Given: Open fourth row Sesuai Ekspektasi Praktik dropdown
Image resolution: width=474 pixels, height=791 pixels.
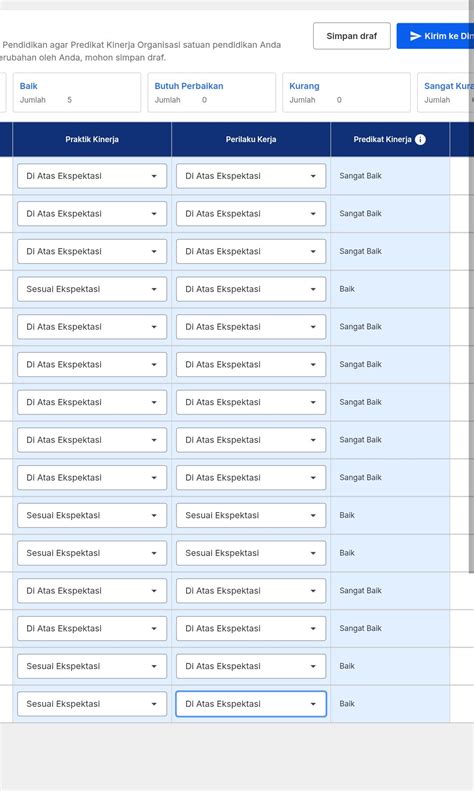Looking at the screenshot, I should point(92,289).
